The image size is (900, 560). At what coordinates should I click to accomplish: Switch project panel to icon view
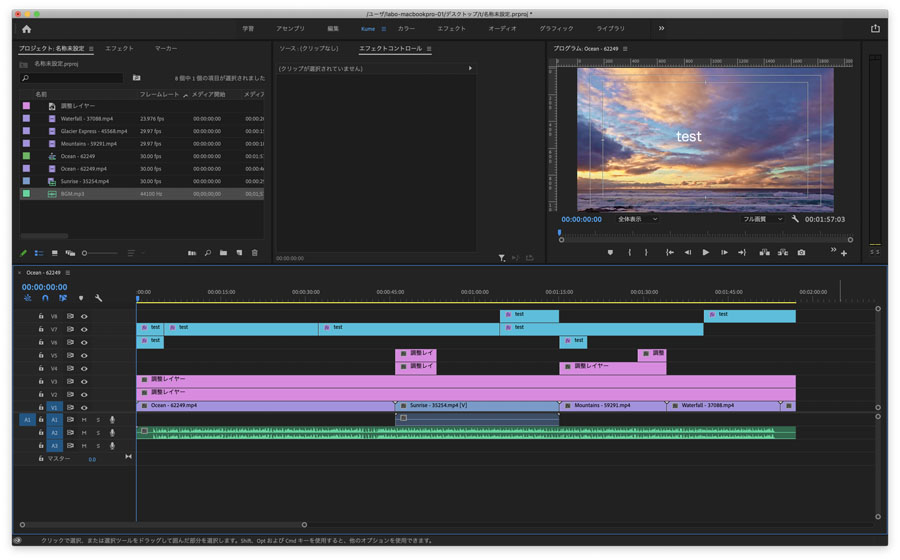pos(55,253)
